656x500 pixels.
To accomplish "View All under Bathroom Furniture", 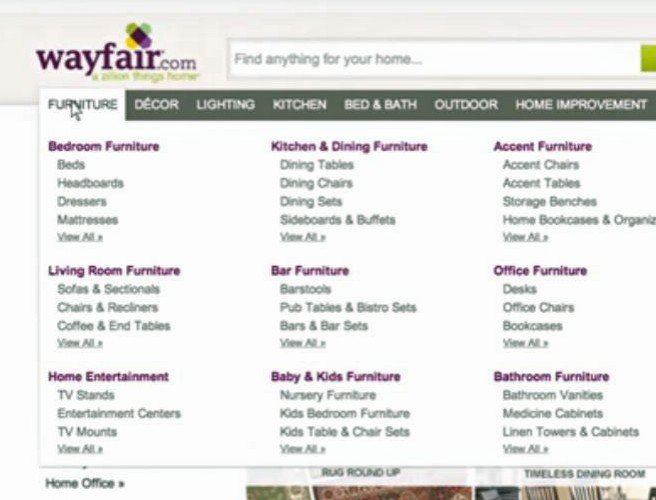I will tap(525, 449).
